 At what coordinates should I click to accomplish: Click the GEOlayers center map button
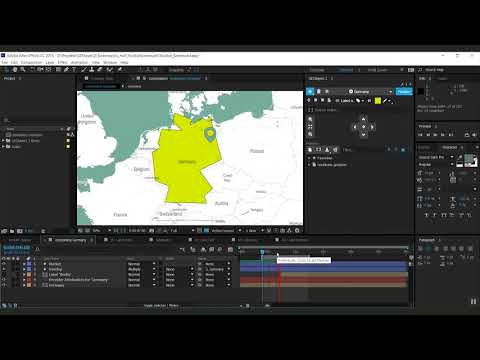click(363, 127)
